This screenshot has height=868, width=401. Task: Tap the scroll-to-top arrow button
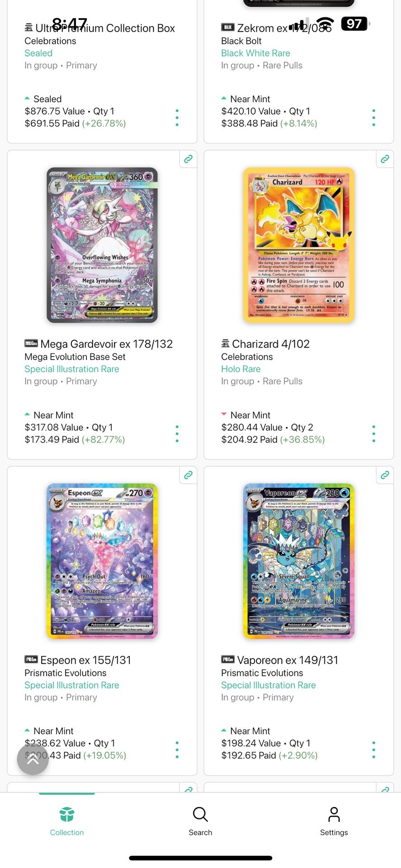(x=33, y=759)
